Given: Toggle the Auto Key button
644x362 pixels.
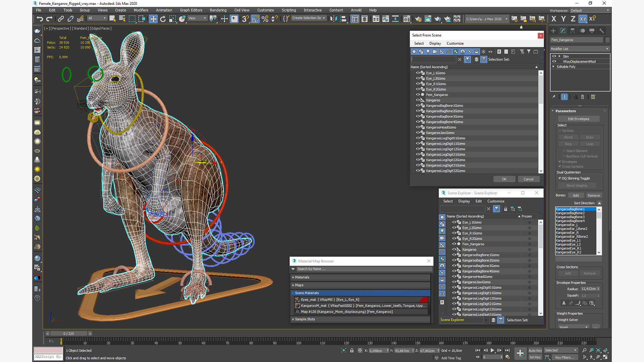Looking at the screenshot, I should [x=535, y=350].
